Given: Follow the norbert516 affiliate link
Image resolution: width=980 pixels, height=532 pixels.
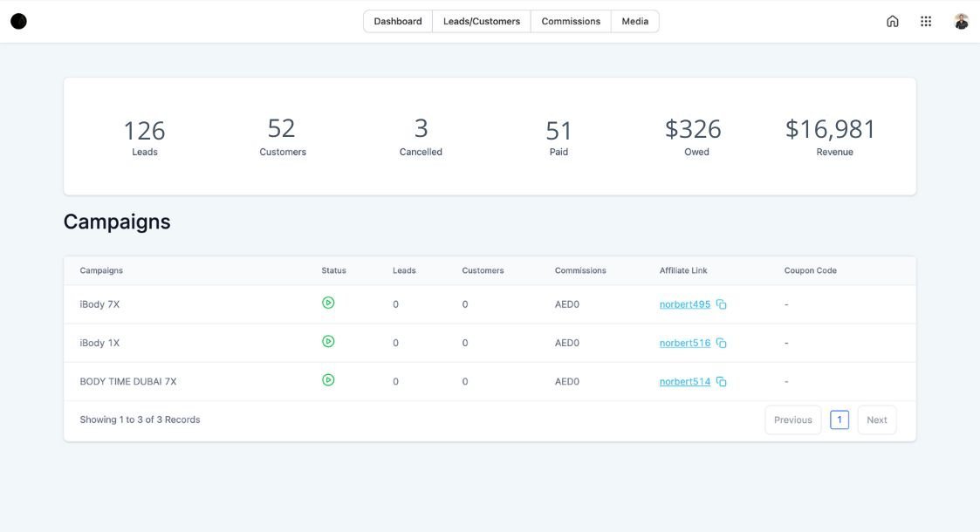Looking at the screenshot, I should coord(684,343).
